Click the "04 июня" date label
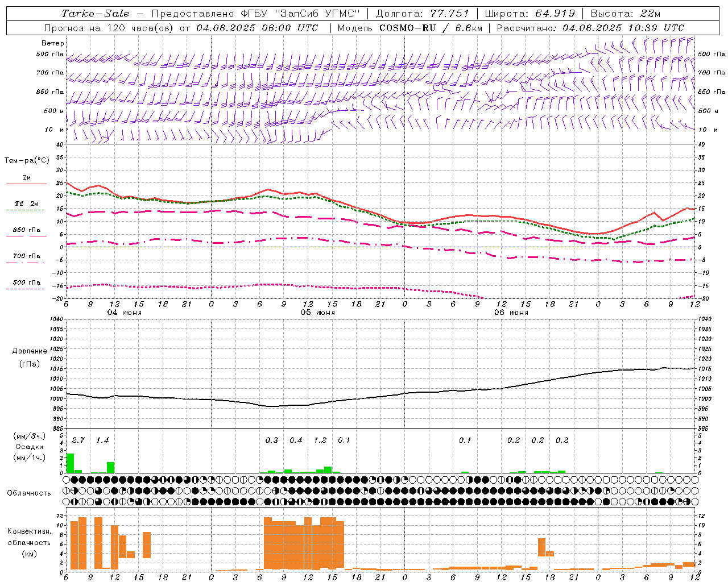Viewport: 728px width, 582px height. pos(125,313)
